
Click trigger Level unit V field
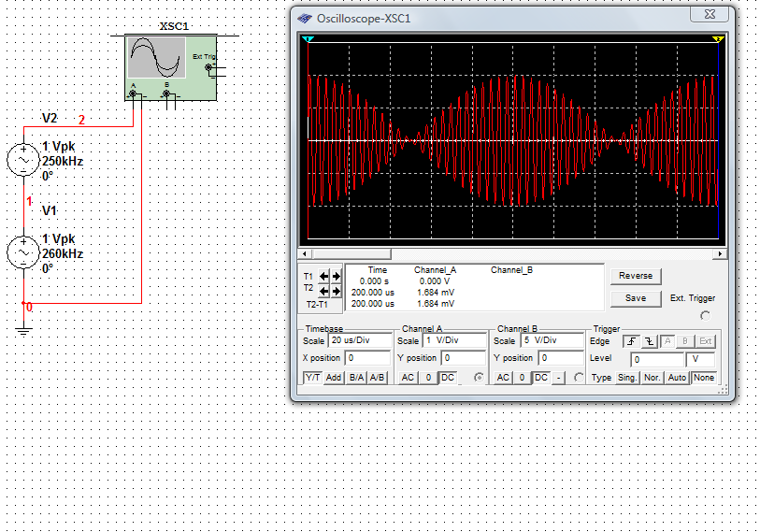click(700, 360)
